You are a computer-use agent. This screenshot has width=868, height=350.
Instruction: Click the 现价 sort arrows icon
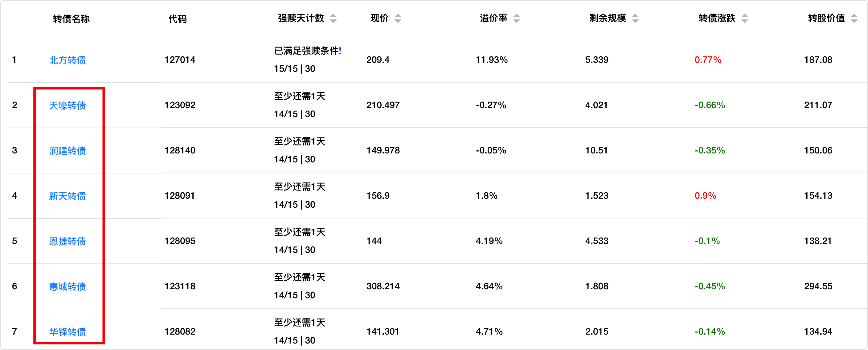click(x=398, y=18)
